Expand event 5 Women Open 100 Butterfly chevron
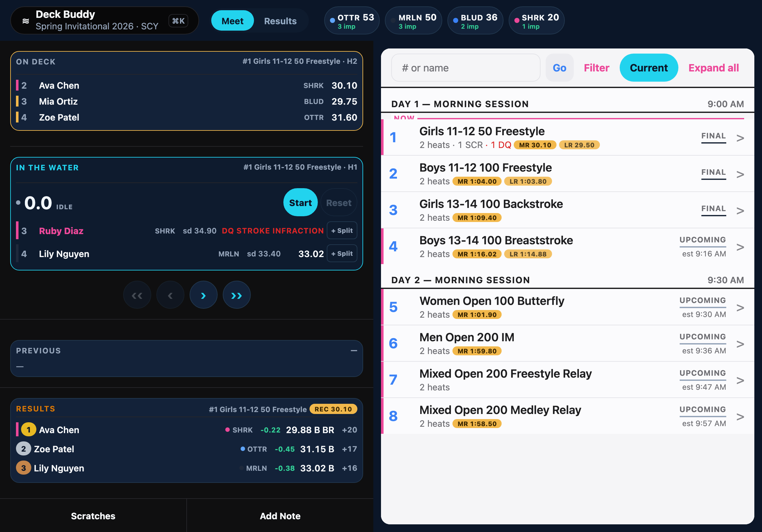This screenshot has height=532, width=762. [740, 308]
